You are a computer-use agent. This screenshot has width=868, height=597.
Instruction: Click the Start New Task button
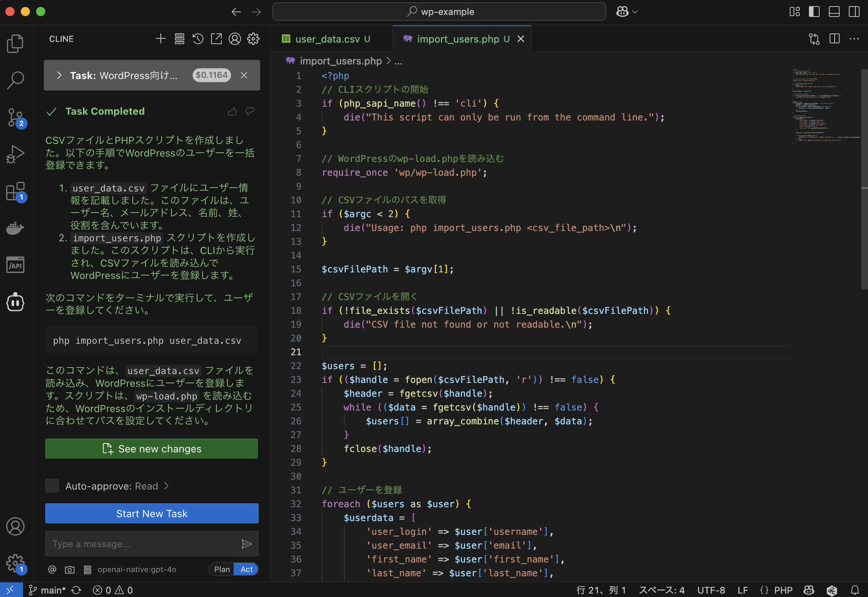tap(152, 513)
